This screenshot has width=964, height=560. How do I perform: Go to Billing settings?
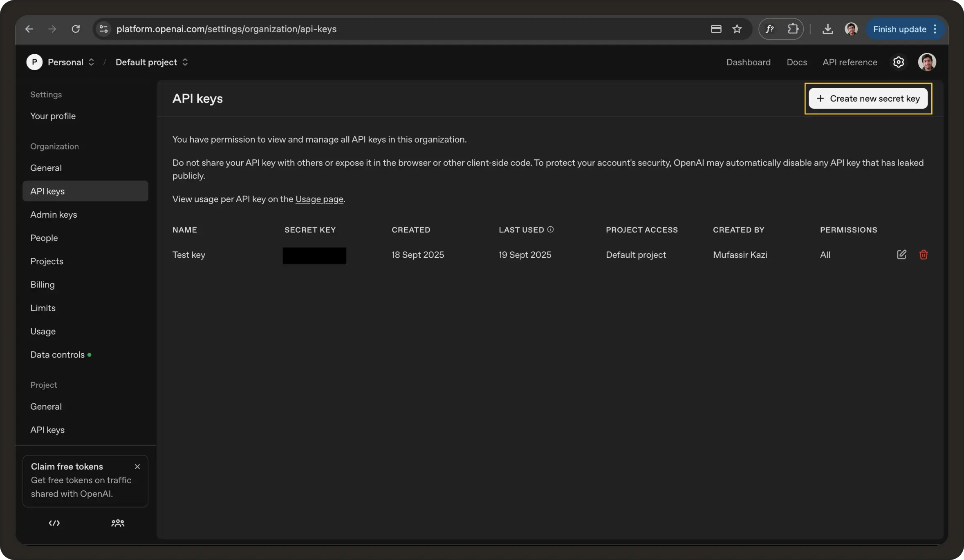[43, 285]
